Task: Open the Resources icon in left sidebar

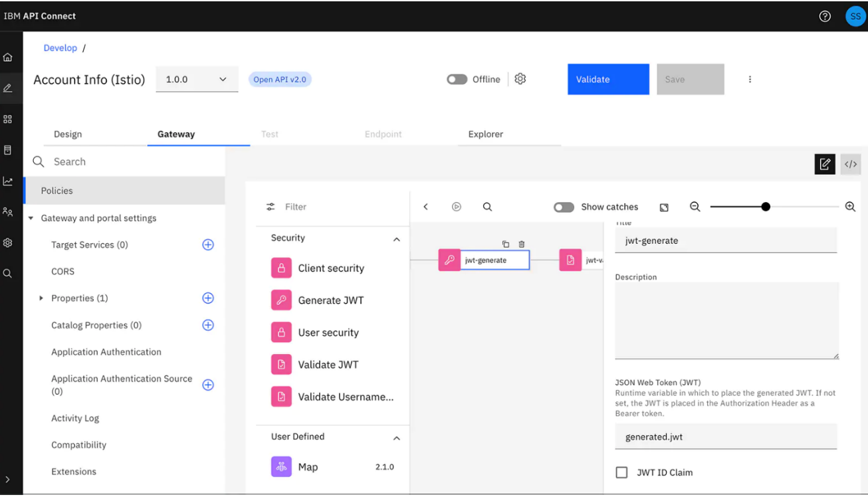Action: [x=8, y=150]
